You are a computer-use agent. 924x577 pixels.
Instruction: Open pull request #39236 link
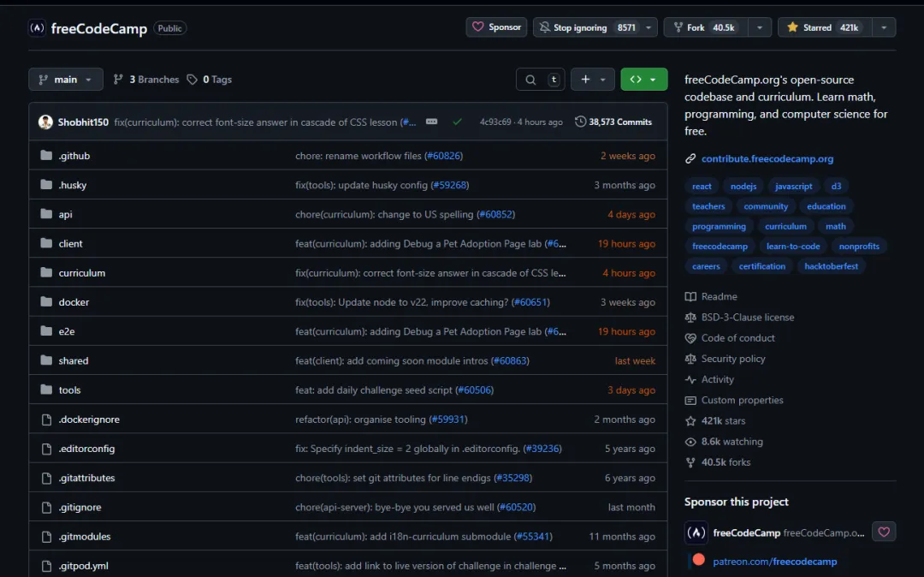pos(542,449)
